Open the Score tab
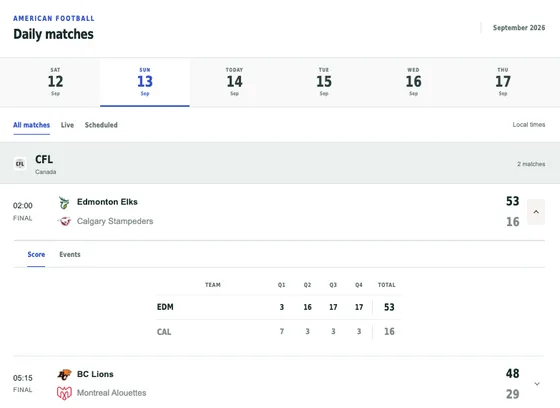The image size is (560, 408). pyautogui.click(x=36, y=254)
